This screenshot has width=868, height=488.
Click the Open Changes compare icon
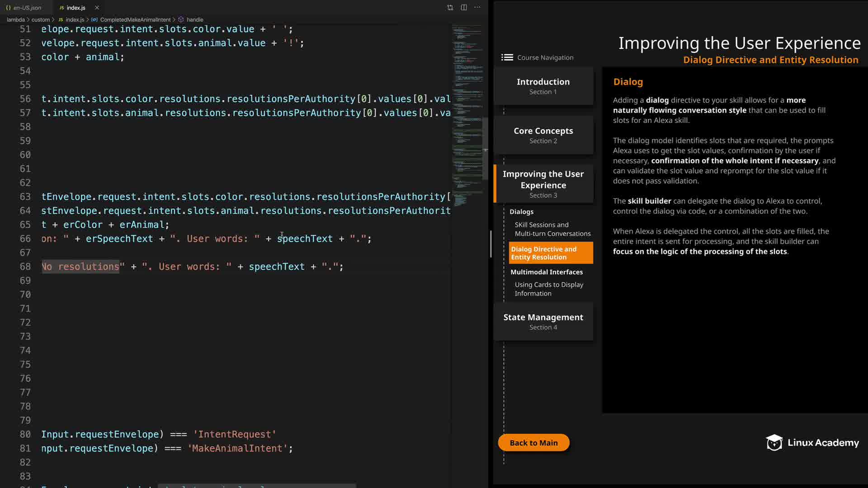coord(450,8)
